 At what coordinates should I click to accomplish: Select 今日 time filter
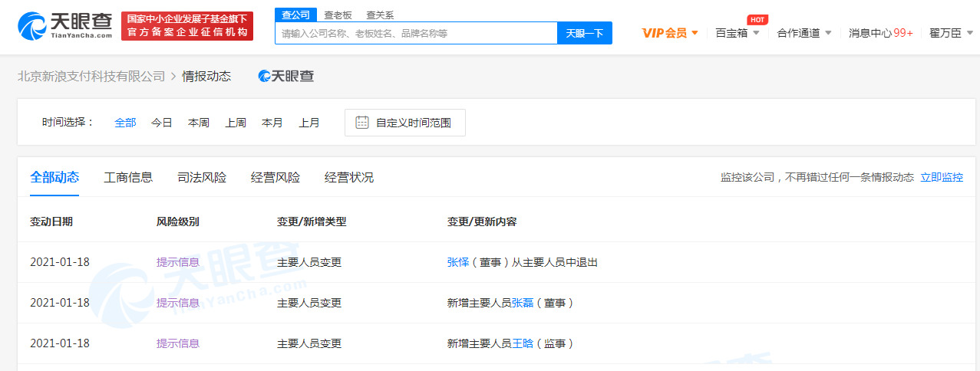tap(162, 123)
